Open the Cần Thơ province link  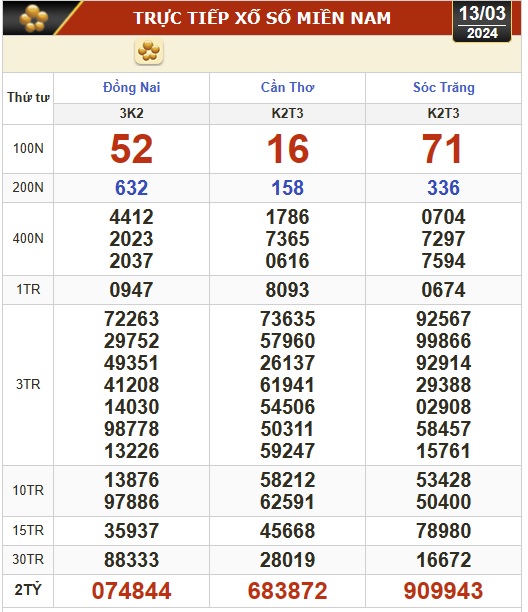[287, 87]
